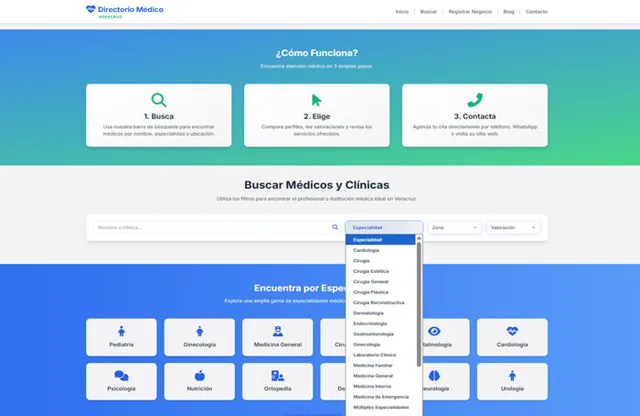Click the cursor arrow icon above 2. Elige
Viewport: 640px width, 416px height.
coord(316,100)
